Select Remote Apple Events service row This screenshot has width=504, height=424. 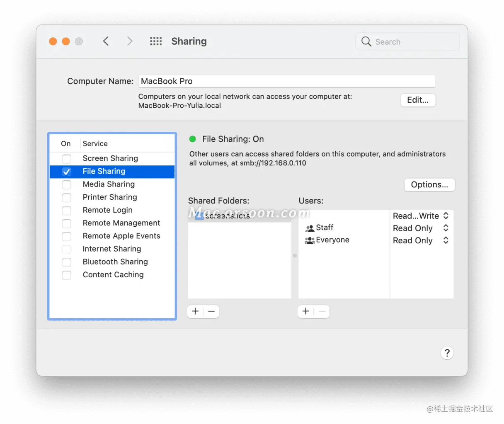tap(112, 236)
